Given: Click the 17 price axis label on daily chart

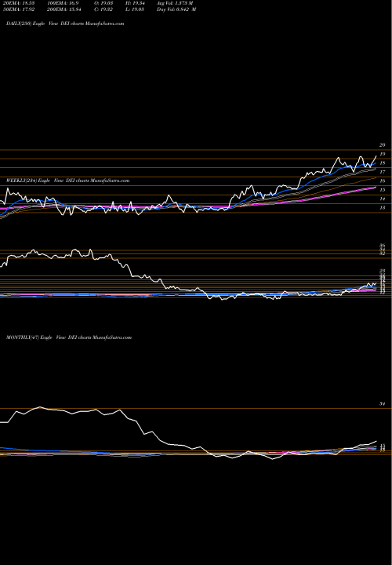Looking at the screenshot, I should point(383,172).
